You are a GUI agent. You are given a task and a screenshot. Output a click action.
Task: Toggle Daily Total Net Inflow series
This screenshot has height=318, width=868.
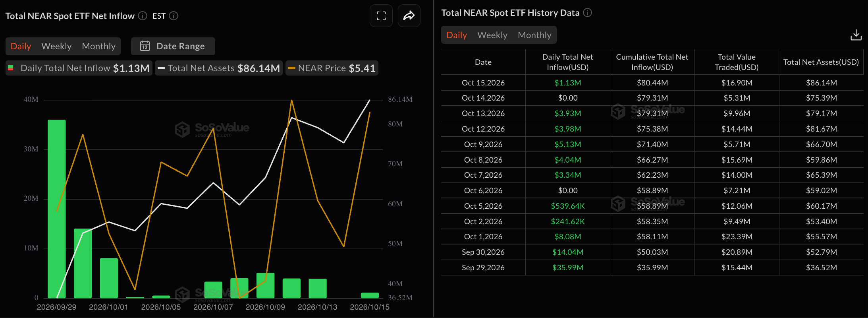[79, 68]
